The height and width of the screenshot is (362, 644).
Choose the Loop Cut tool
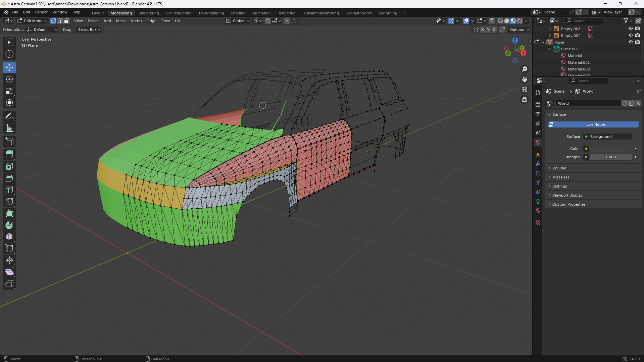click(x=9, y=190)
